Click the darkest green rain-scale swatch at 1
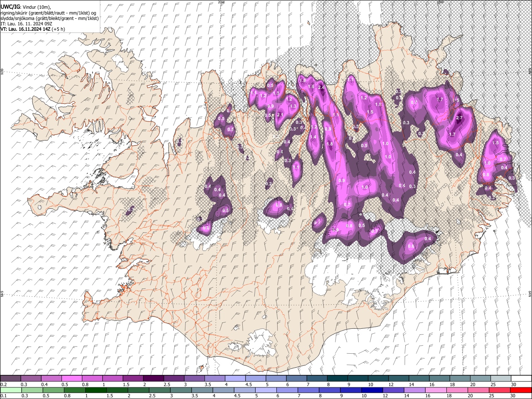532x399 pixels. pyautogui.click(x=96, y=390)
